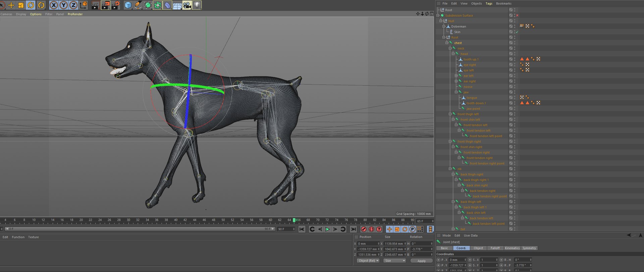
Task: Collapse the head joint node
Action: [x=453, y=54]
